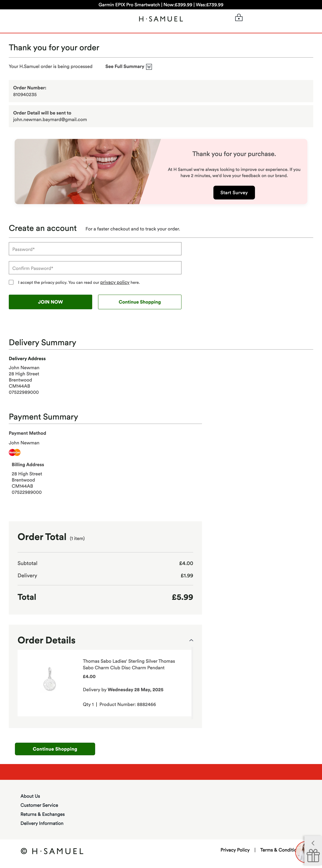Viewport: 322px width, 868px height.
Task: Click Start Survey button
Action: [234, 193]
